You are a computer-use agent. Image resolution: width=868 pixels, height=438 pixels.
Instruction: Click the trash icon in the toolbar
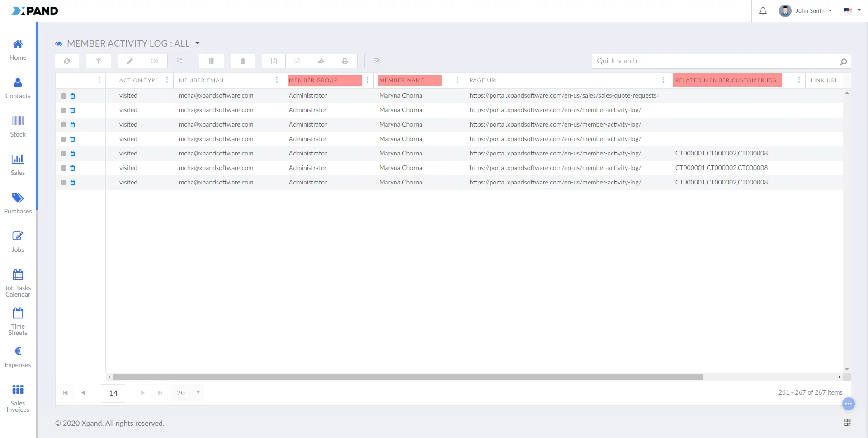click(243, 61)
